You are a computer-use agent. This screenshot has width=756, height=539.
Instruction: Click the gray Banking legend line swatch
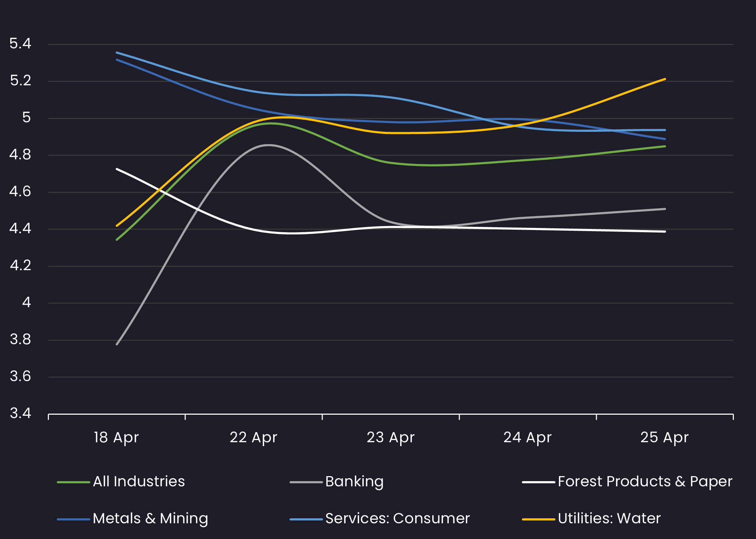click(306, 482)
